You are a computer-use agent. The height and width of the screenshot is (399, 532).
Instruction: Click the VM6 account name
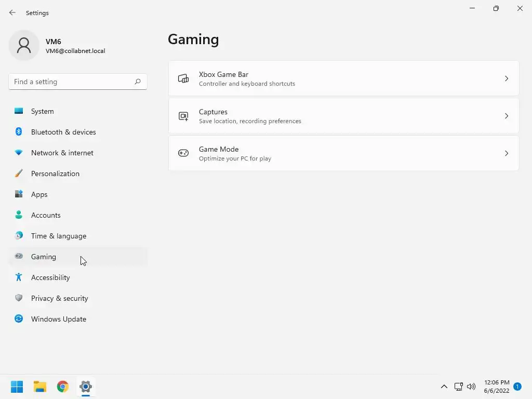click(x=54, y=42)
